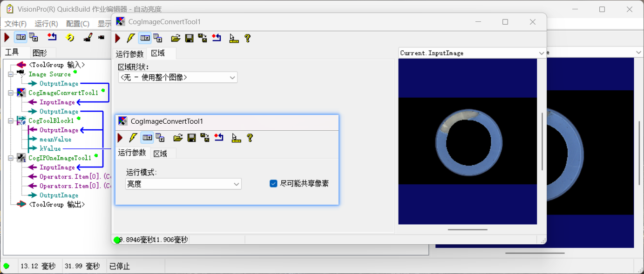Run the job in QuickBuild main toolbar
The width and height of the screenshot is (644, 274).
[7, 38]
